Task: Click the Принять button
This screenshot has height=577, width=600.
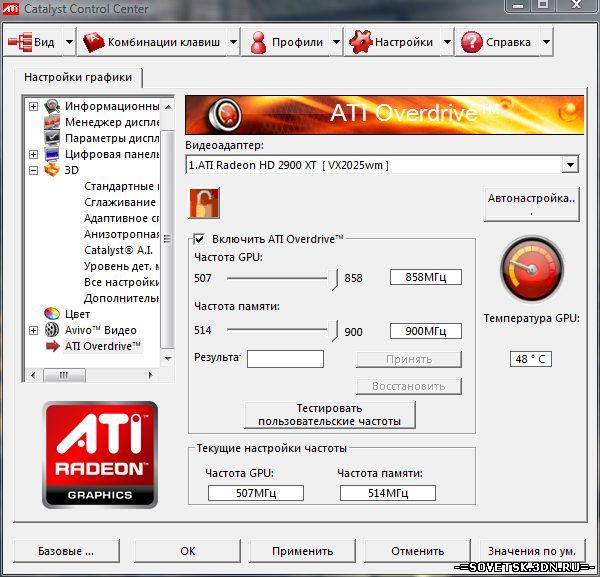Action: click(409, 359)
